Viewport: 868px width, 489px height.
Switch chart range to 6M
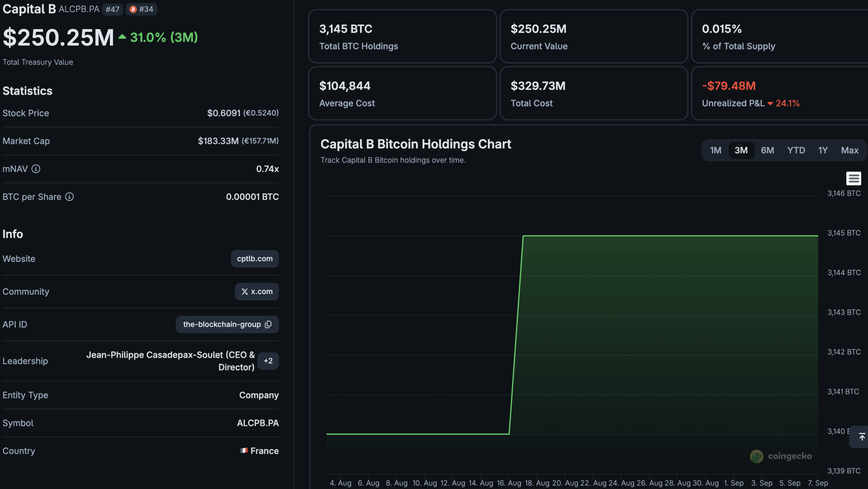click(x=767, y=150)
